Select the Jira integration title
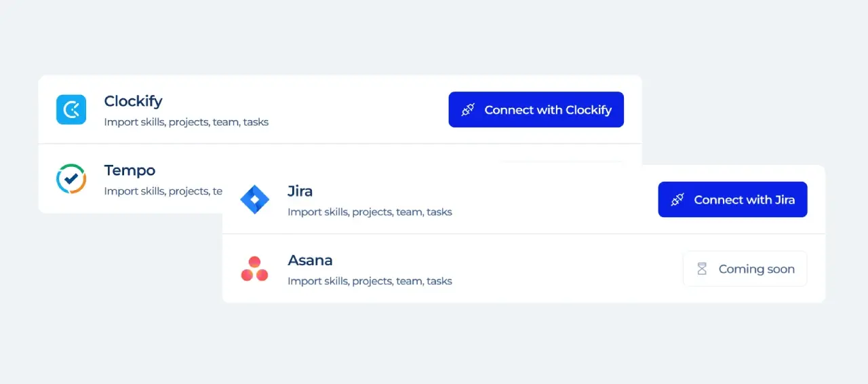Viewport: 868px width, 384px height. [x=300, y=191]
